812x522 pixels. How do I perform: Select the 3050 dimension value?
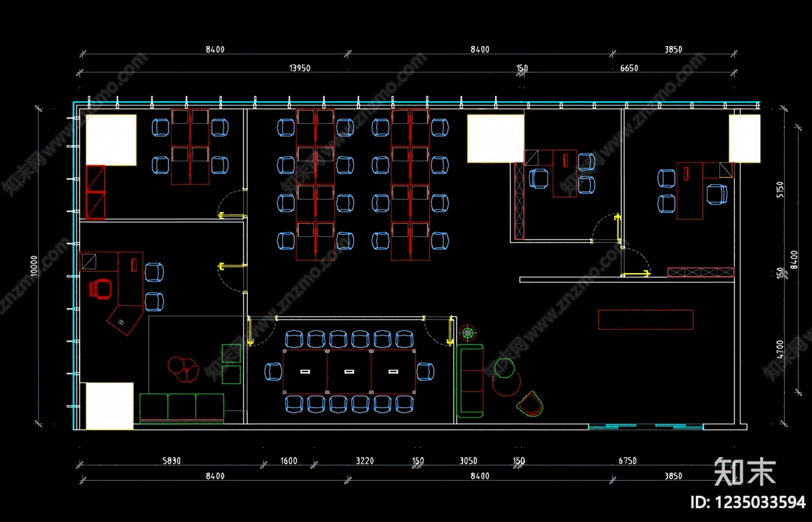pos(468,461)
